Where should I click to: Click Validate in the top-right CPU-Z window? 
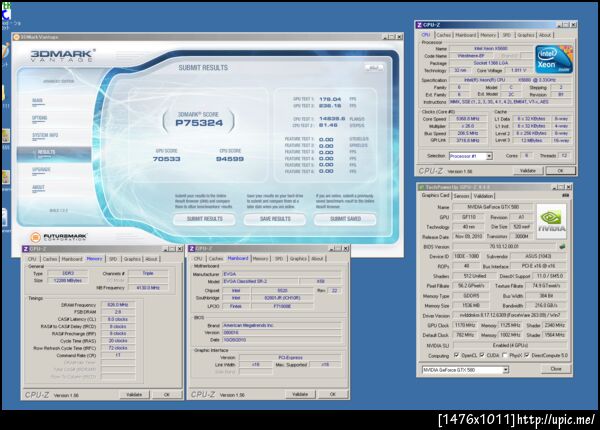[528, 171]
